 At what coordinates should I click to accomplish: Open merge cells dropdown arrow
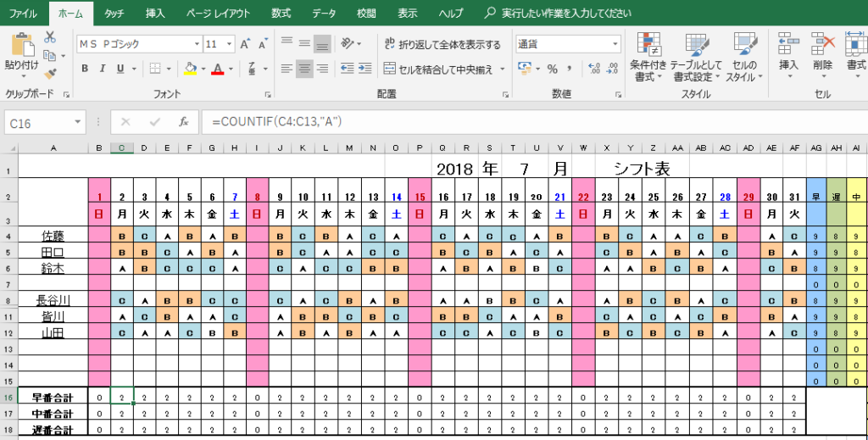pos(502,70)
